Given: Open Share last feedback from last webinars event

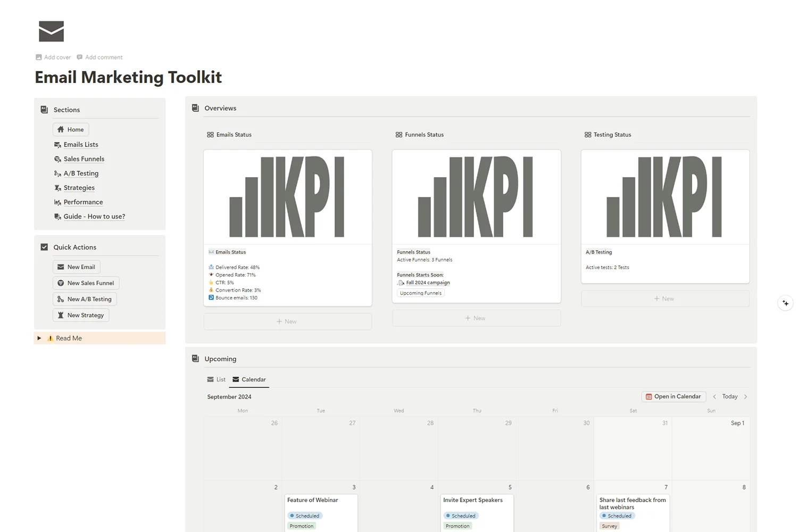Looking at the screenshot, I should click(x=633, y=513).
